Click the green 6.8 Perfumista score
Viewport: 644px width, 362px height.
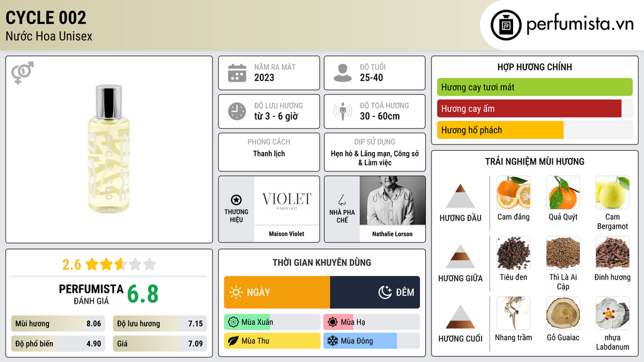tap(143, 294)
